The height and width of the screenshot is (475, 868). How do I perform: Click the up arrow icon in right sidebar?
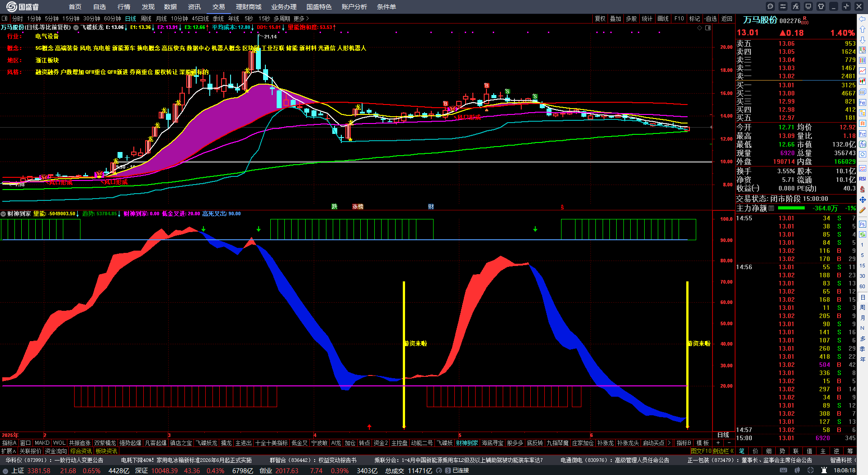[x=863, y=29]
